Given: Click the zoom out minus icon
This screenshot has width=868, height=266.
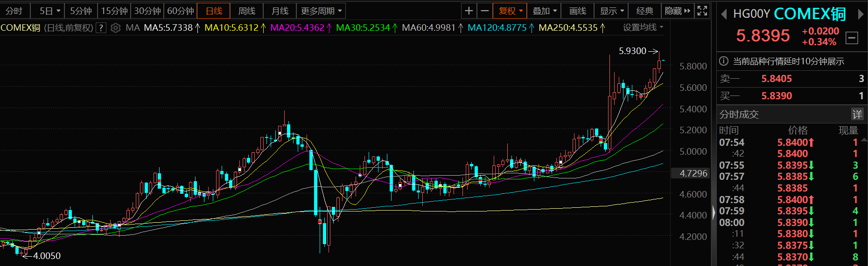Looking at the screenshot, I should click(485, 11).
